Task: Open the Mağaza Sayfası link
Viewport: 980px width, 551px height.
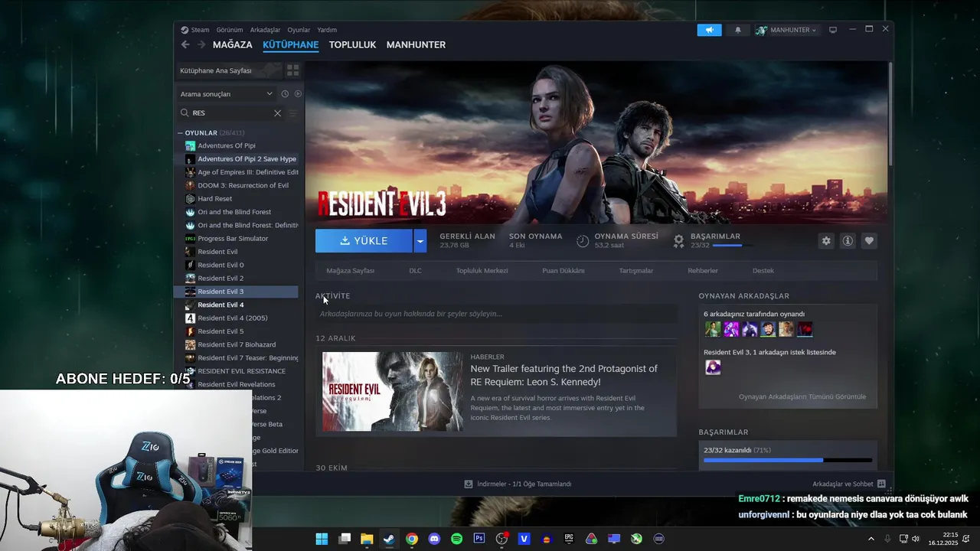Action: 350,271
